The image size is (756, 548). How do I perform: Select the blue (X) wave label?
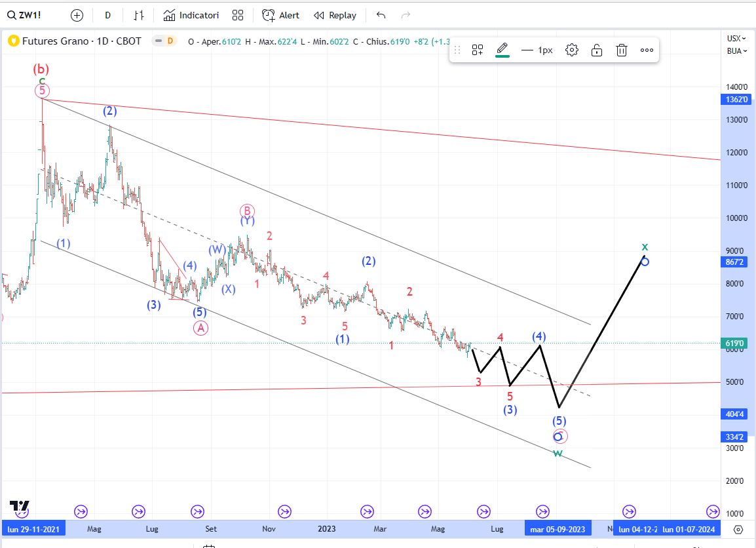click(229, 290)
